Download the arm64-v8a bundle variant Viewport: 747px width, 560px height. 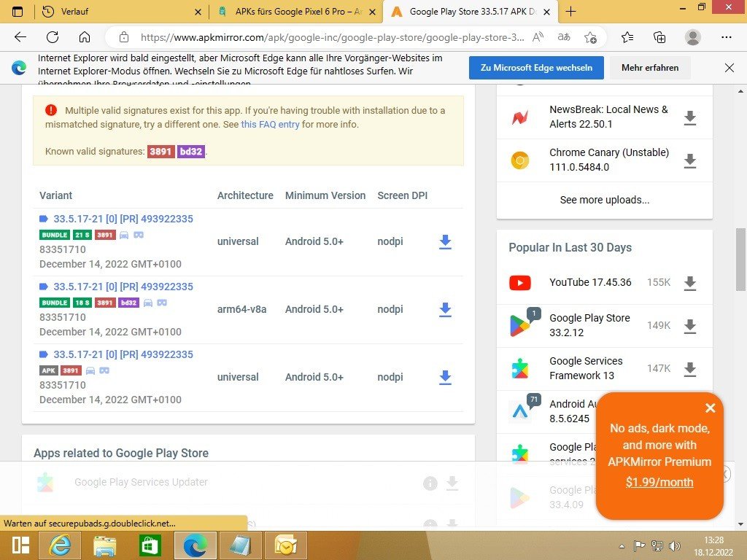[x=445, y=309]
